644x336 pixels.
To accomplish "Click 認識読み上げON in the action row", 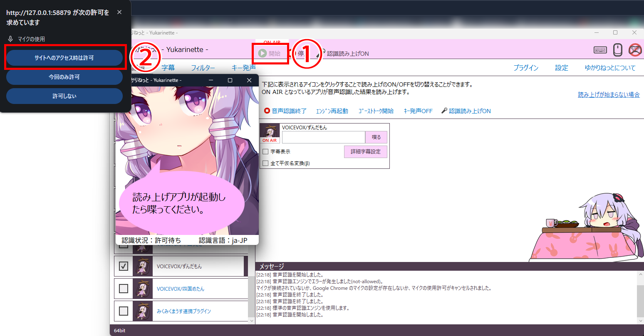I will [466, 111].
